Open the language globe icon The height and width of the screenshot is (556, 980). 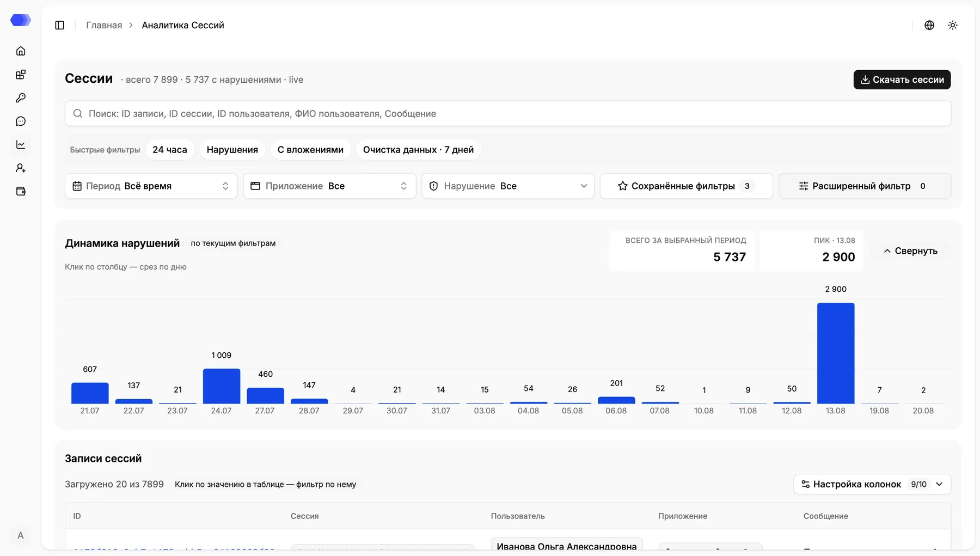(x=929, y=25)
